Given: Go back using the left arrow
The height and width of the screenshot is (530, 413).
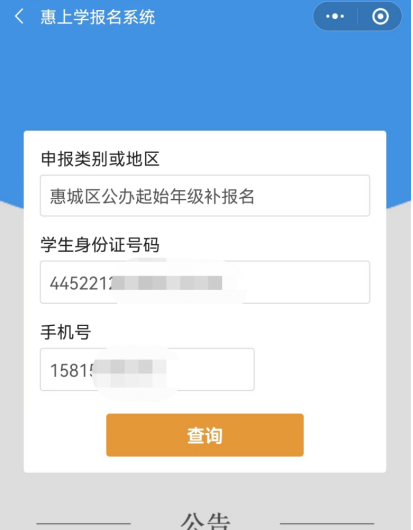Looking at the screenshot, I should coord(19,16).
